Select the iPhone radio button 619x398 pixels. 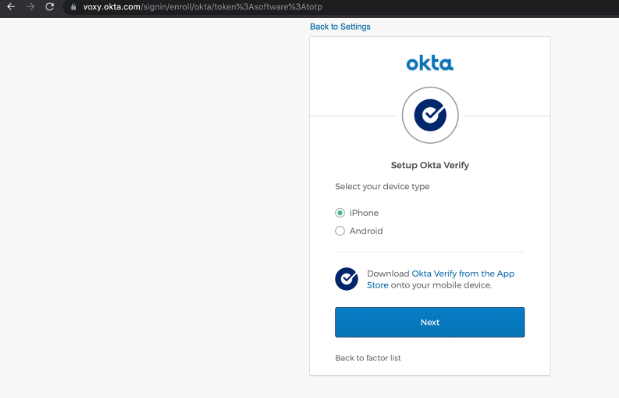point(340,213)
